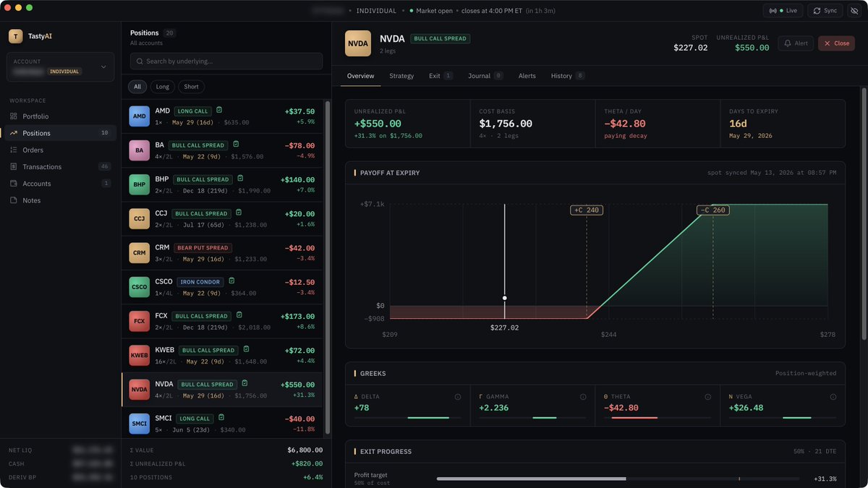
Task: Click the Delta info icon
Action: click(x=458, y=397)
